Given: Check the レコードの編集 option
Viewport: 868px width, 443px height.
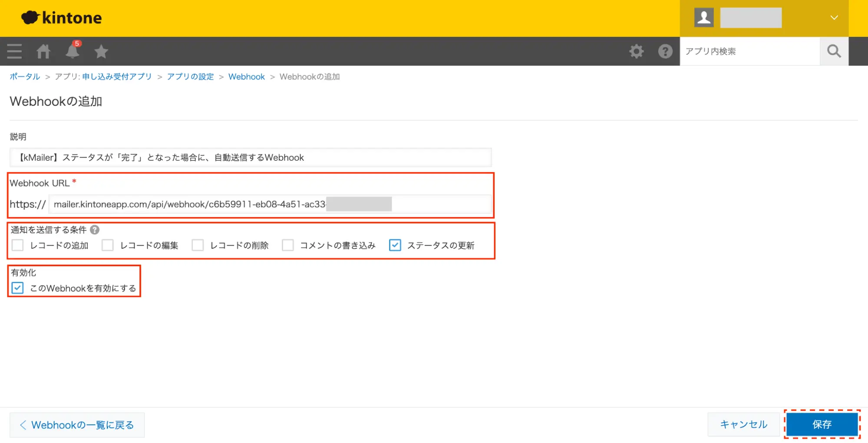Looking at the screenshot, I should tap(108, 245).
